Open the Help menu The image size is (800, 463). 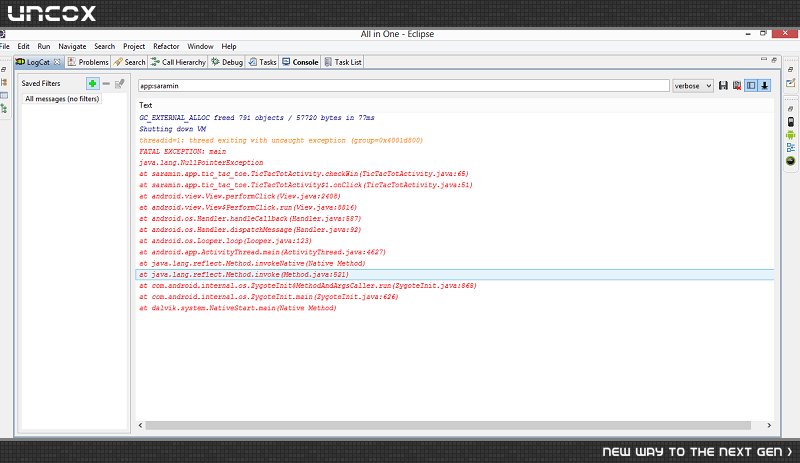(229, 46)
